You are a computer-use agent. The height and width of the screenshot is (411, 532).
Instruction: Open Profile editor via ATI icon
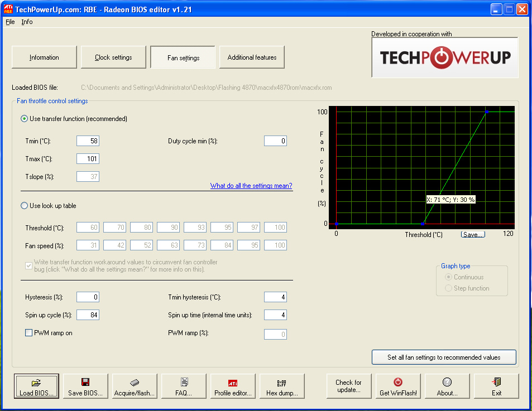click(x=233, y=383)
